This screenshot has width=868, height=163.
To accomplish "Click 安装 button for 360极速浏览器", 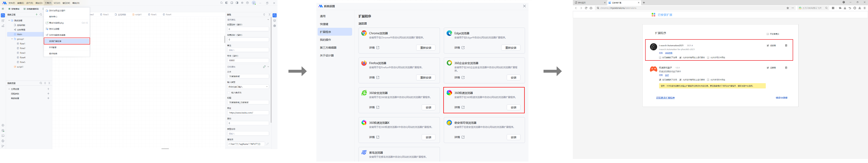I will tap(513, 107).
